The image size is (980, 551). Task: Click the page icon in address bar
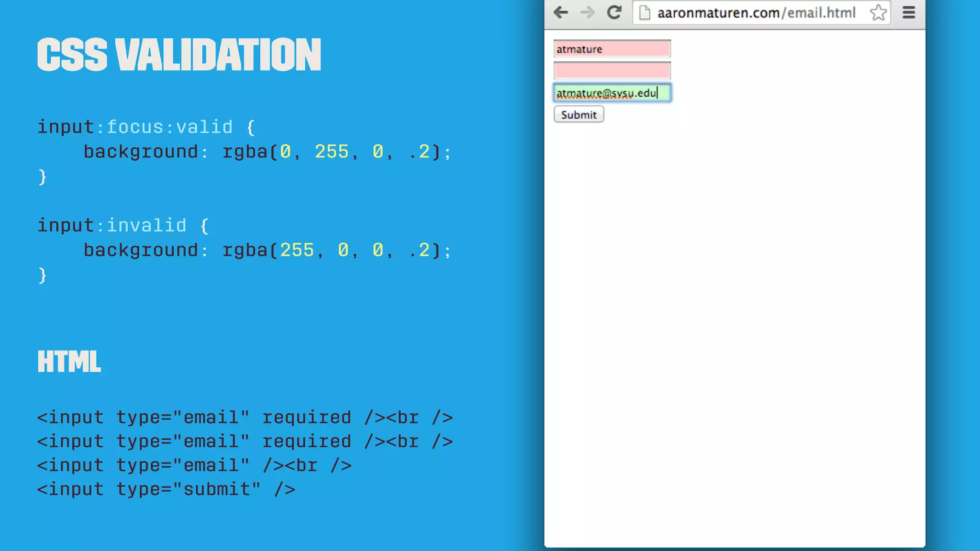pyautogui.click(x=645, y=13)
